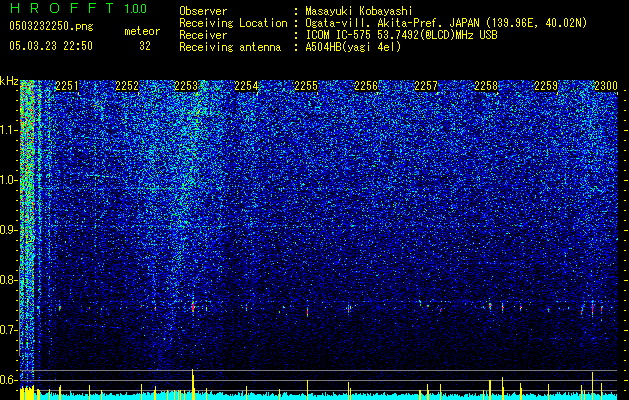The image size is (629, 400).
Task: Select the file name 0503232250.png
Action: tap(51, 26)
